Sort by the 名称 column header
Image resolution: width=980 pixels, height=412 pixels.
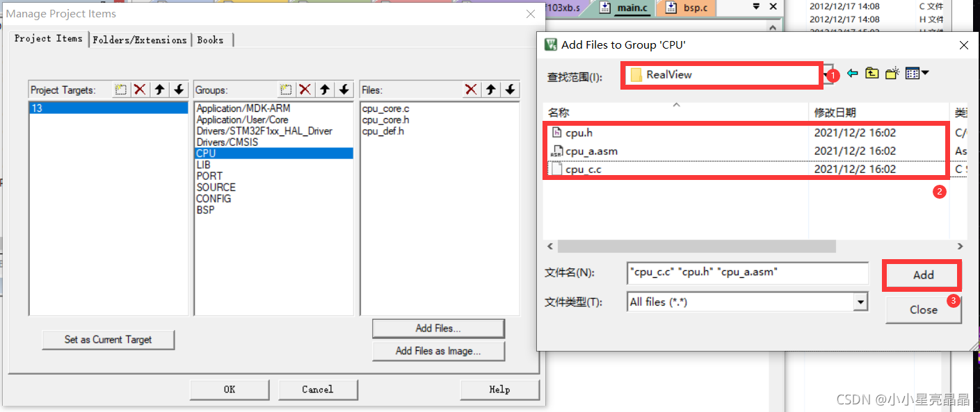coord(676,112)
